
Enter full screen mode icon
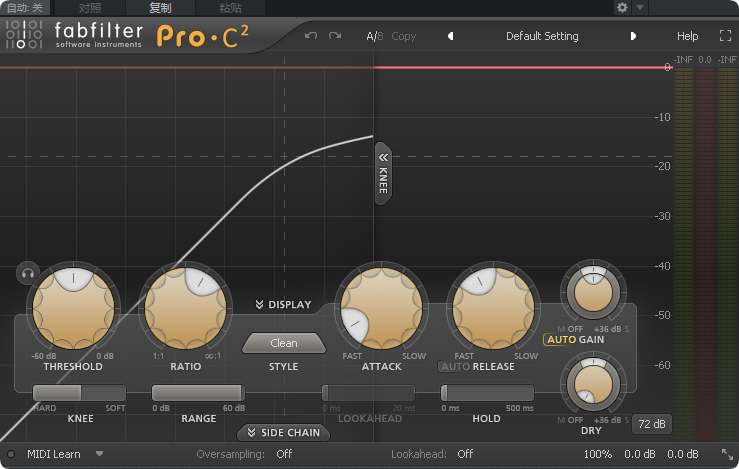725,36
